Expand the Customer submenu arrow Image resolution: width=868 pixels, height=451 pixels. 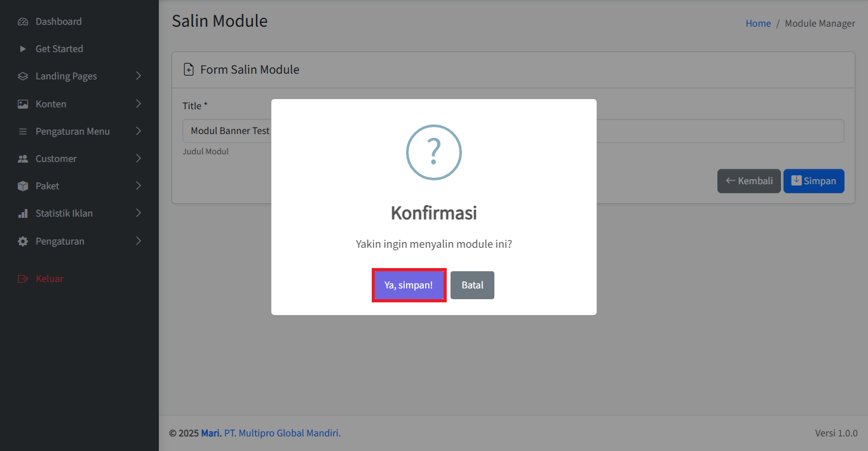(139, 159)
